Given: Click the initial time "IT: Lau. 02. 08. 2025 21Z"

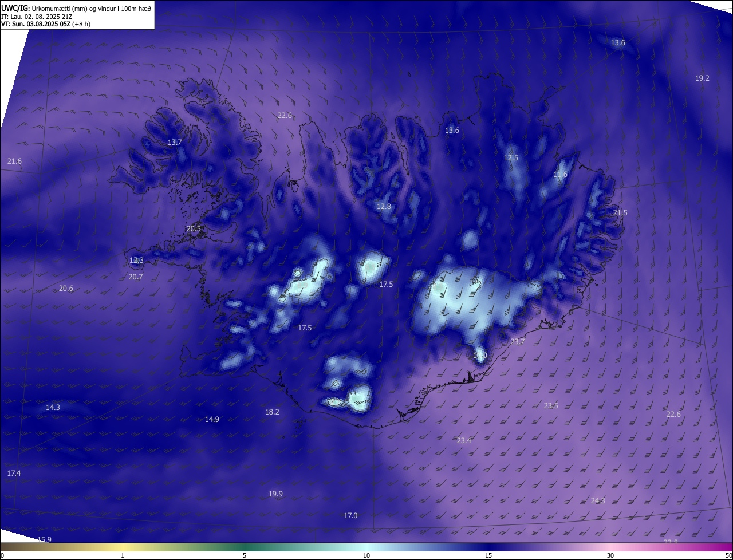Looking at the screenshot, I should (x=37, y=17).
